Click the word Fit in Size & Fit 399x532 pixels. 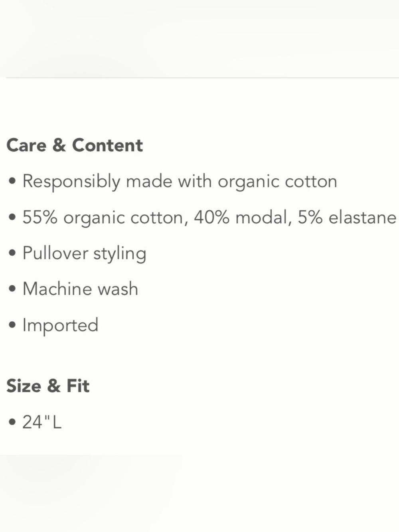pos(78,386)
